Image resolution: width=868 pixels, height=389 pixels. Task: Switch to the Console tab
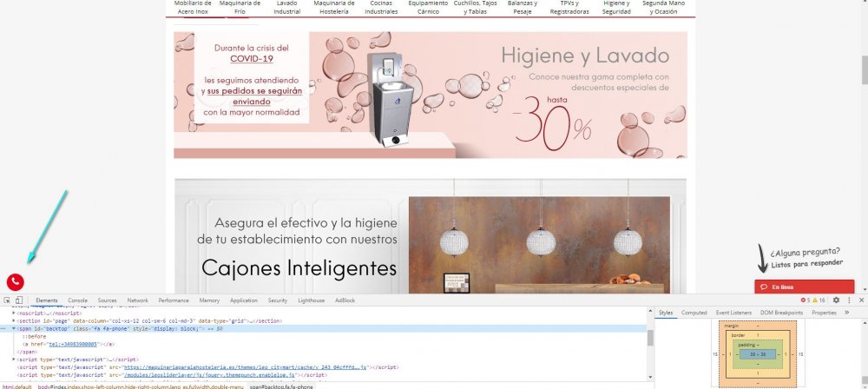coord(77,300)
